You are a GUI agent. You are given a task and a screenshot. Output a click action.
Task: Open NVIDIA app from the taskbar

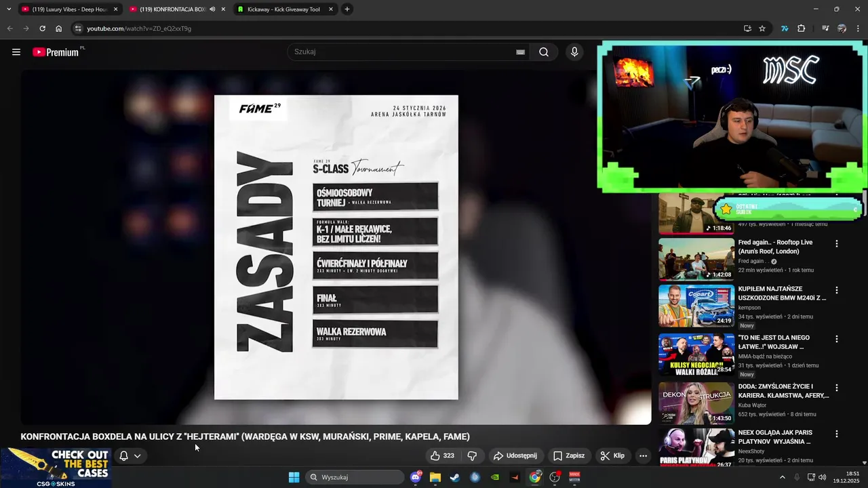[496, 477]
